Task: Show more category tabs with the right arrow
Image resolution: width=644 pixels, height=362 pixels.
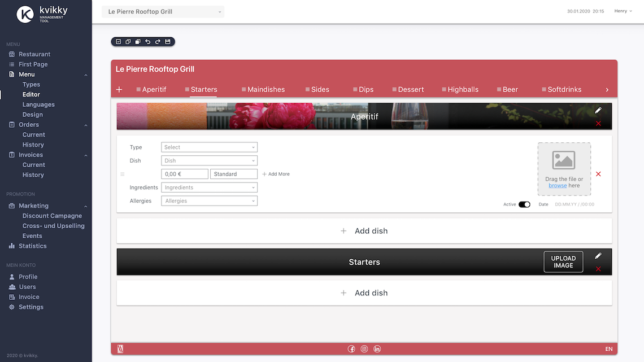Action: (x=607, y=90)
